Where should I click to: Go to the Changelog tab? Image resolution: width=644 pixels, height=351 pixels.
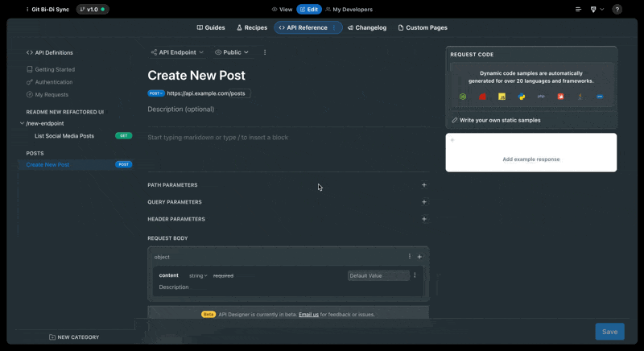pyautogui.click(x=367, y=27)
